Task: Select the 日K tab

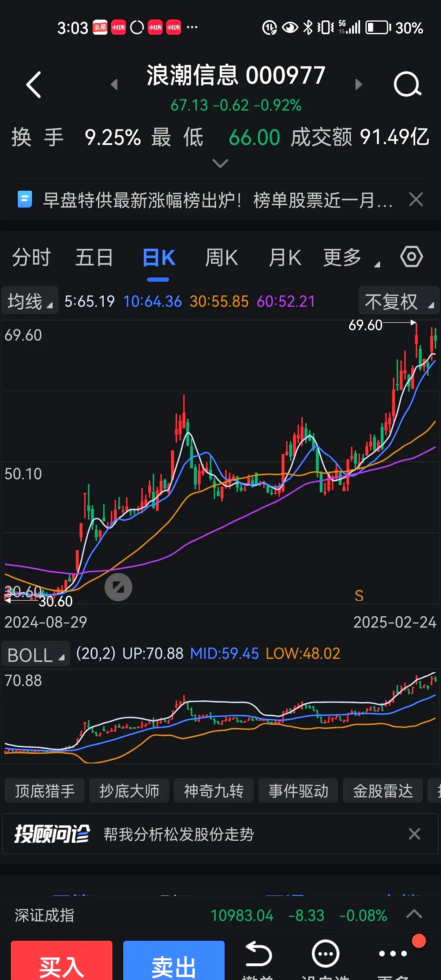Action: coord(158,258)
